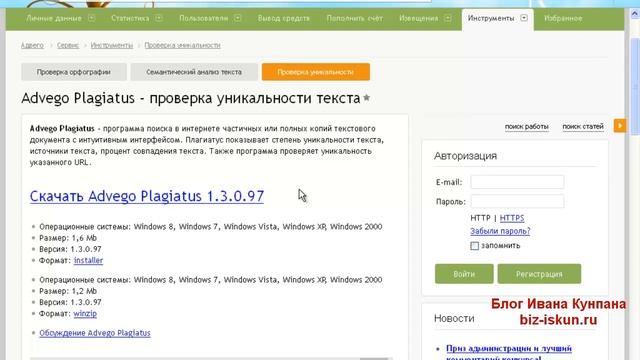Expand the Личные данные menu arrow
Screen dimensions: 640x360
pos(91,18)
